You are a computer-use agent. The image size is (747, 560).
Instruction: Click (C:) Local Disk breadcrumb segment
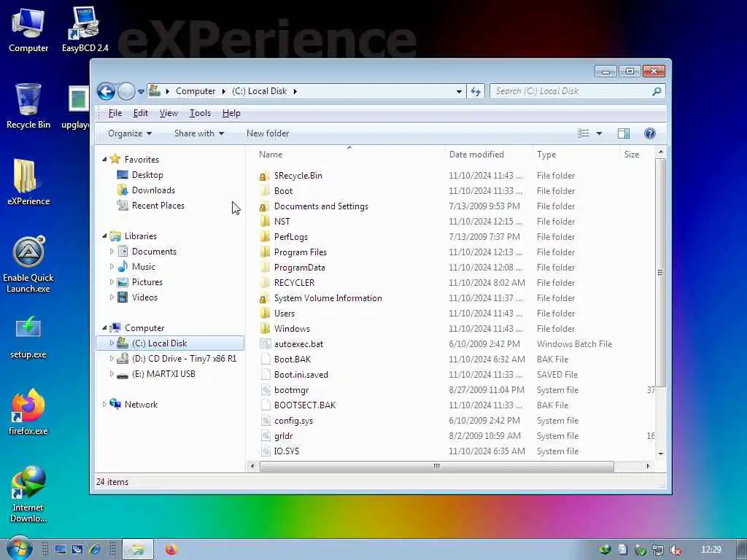click(x=259, y=91)
